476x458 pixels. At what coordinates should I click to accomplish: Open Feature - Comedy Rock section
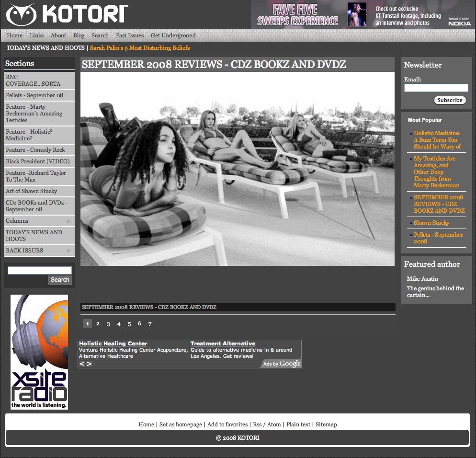39,150
